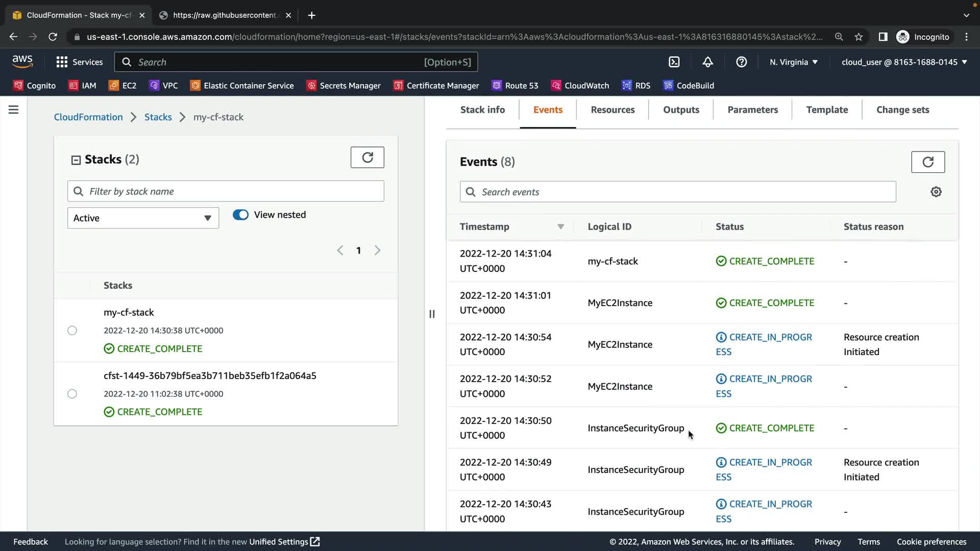Open the hamburger navigation menu
The image size is (980, 551).
click(14, 110)
